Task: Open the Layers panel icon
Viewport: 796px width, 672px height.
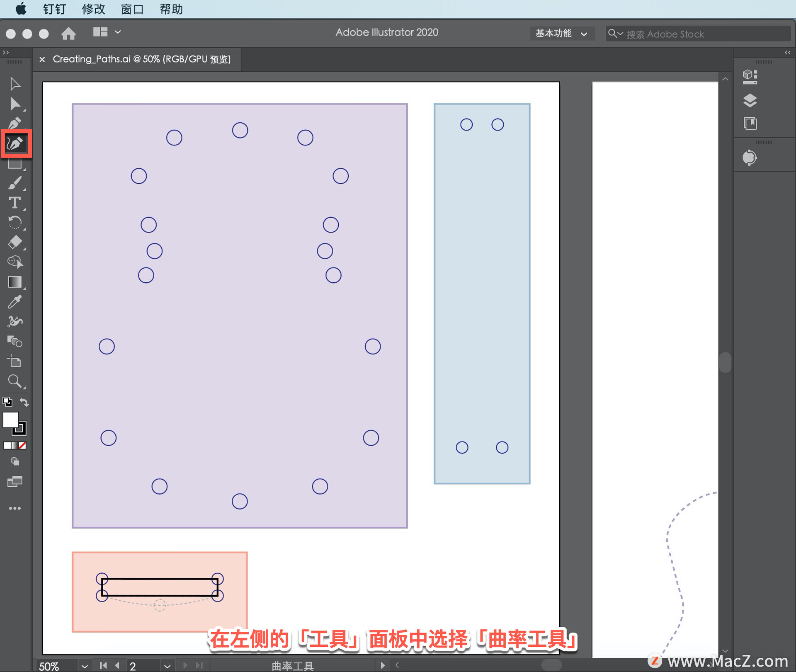Action: pos(750,100)
